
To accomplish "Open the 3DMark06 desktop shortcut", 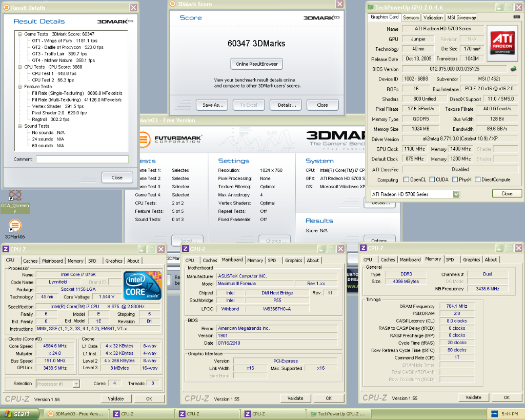I will point(15,226).
